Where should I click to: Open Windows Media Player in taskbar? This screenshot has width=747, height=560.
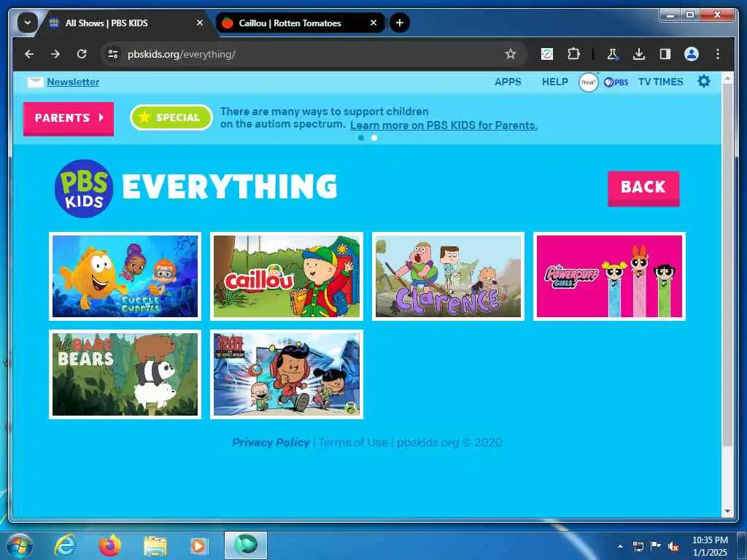point(198,546)
